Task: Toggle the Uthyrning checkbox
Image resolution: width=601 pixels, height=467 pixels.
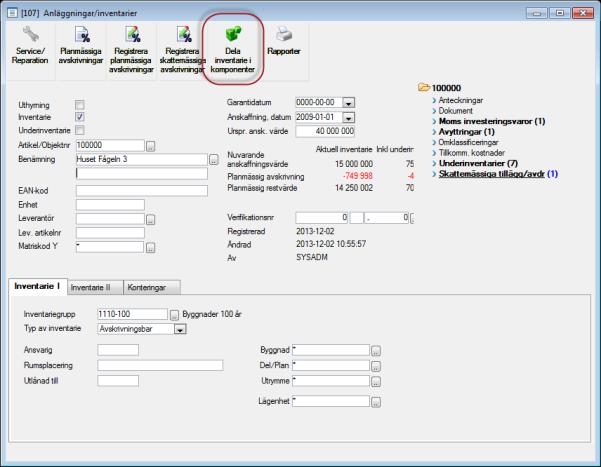Action: click(x=80, y=105)
